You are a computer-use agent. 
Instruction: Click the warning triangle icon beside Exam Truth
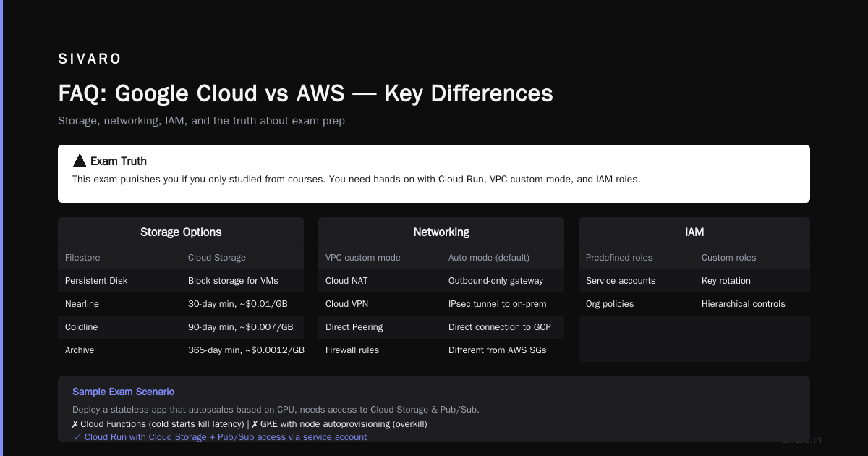80,161
